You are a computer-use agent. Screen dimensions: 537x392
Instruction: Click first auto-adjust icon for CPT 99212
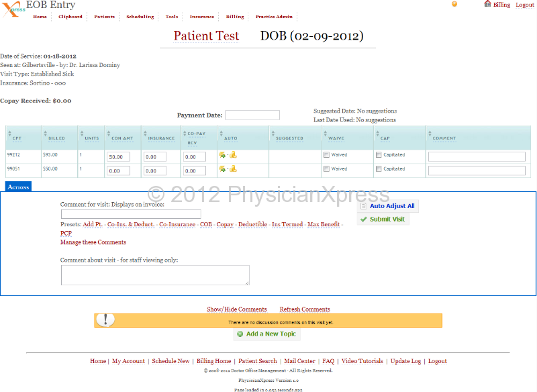(x=222, y=155)
